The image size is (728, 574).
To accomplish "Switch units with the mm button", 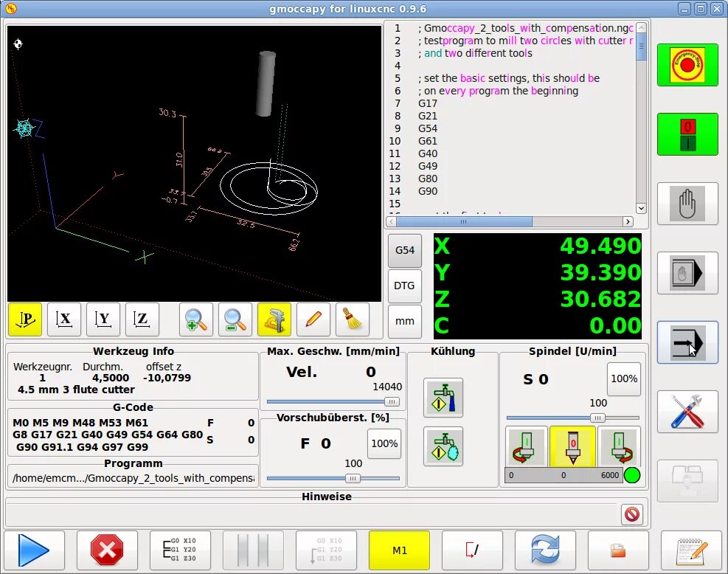I will pos(405,321).
